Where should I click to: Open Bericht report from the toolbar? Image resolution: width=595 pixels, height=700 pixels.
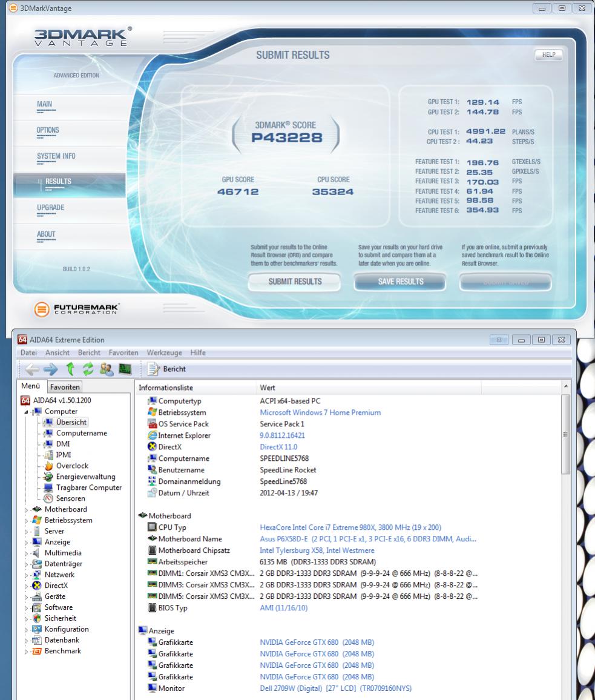point(166,369)
